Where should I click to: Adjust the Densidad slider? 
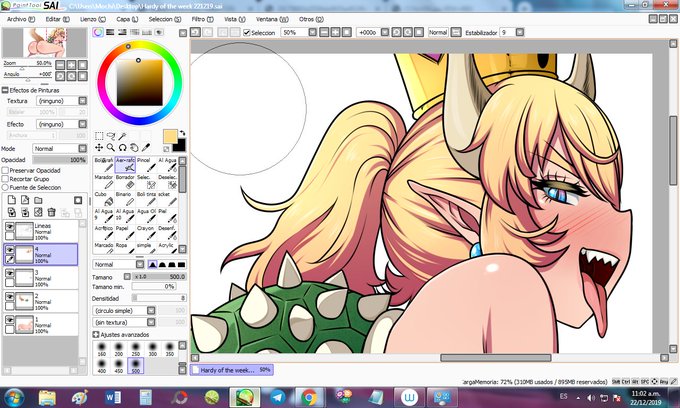(159, 298)
